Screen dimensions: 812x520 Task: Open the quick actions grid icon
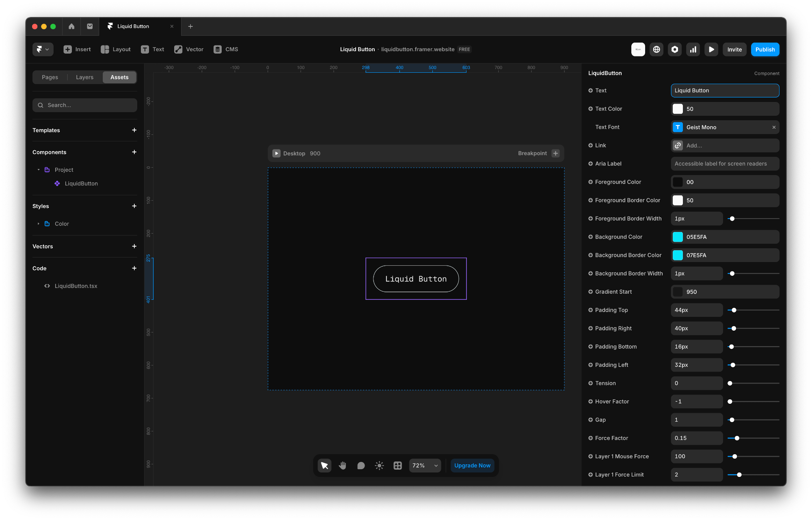coord(397,466)
